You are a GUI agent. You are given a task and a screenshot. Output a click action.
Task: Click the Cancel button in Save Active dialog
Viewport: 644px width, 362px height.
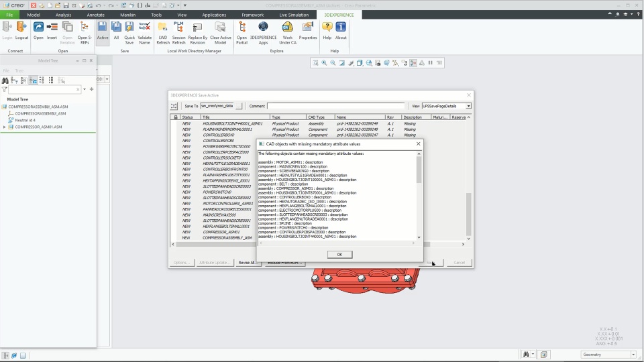459,263
